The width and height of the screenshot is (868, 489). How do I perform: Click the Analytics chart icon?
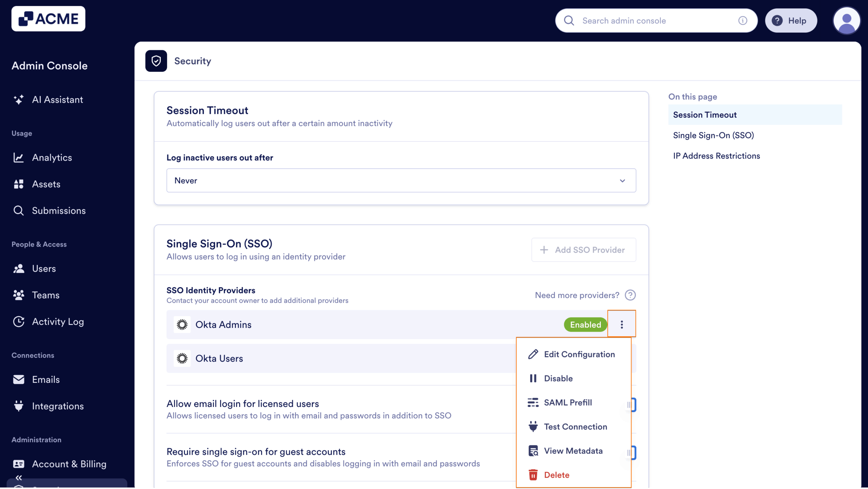coord(19,157)
